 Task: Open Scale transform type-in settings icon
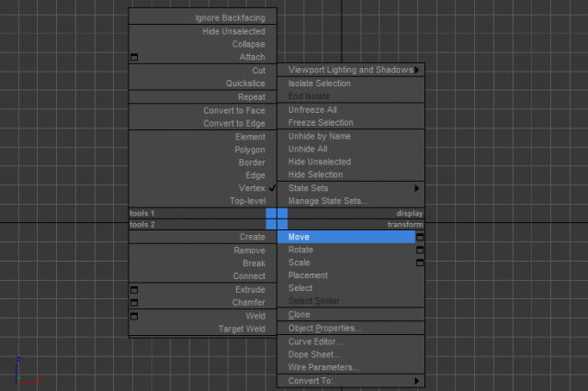coord(420,263)
